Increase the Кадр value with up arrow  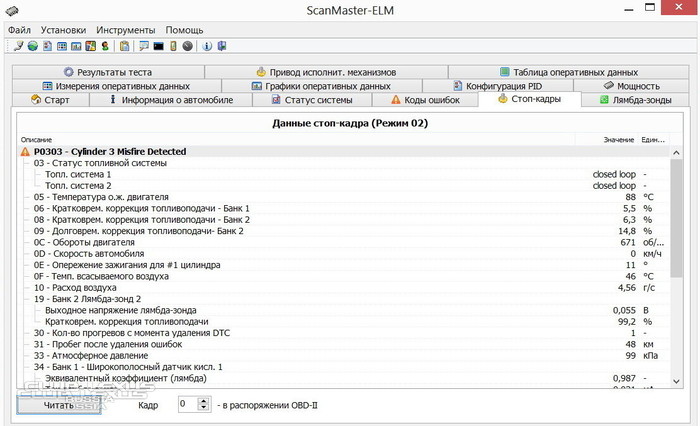pyautogui.click(x=204, y=399)
